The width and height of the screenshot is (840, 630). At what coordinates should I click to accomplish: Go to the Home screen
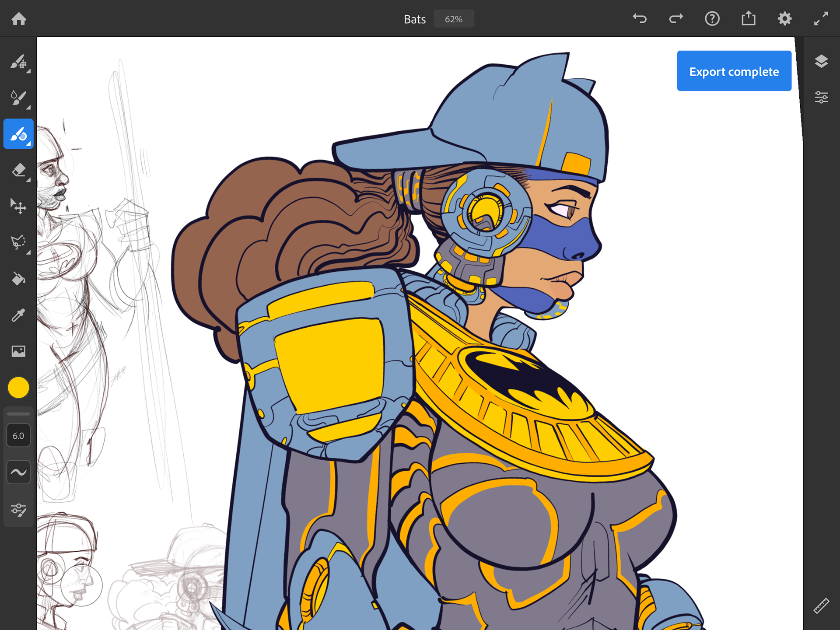[x=19, y=19]
